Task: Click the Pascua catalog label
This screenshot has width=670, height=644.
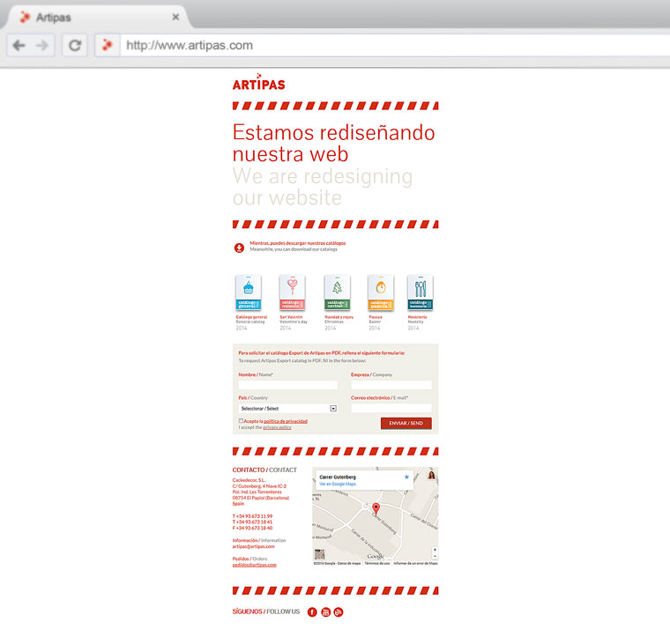Action: (x=376, y=317)
